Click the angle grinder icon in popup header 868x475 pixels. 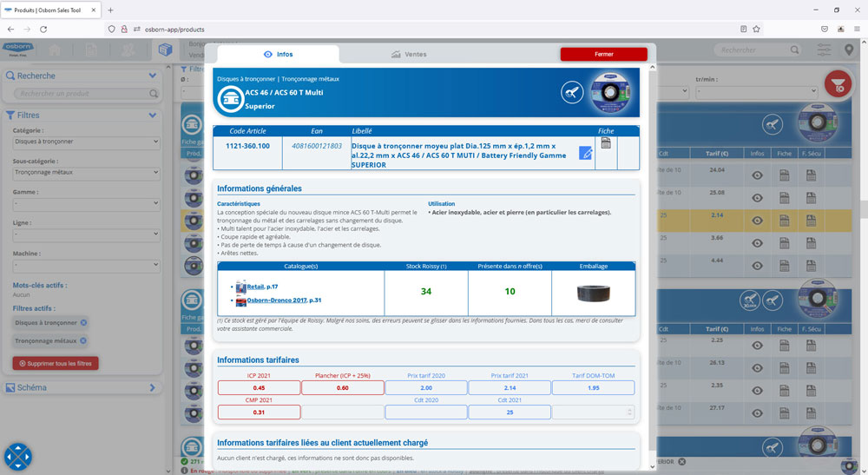click(572, 92)
